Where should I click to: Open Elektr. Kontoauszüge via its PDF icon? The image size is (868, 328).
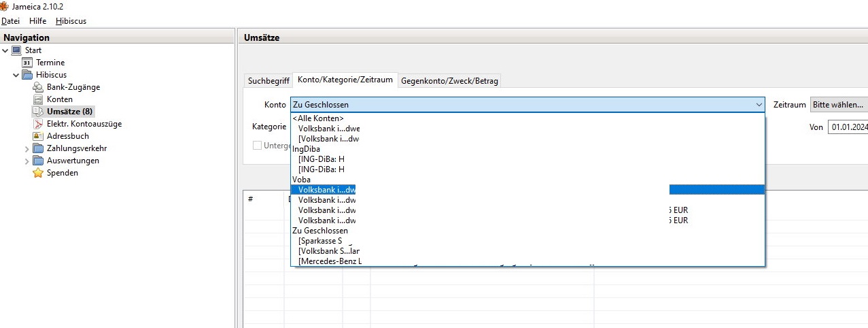coord(39,124)
